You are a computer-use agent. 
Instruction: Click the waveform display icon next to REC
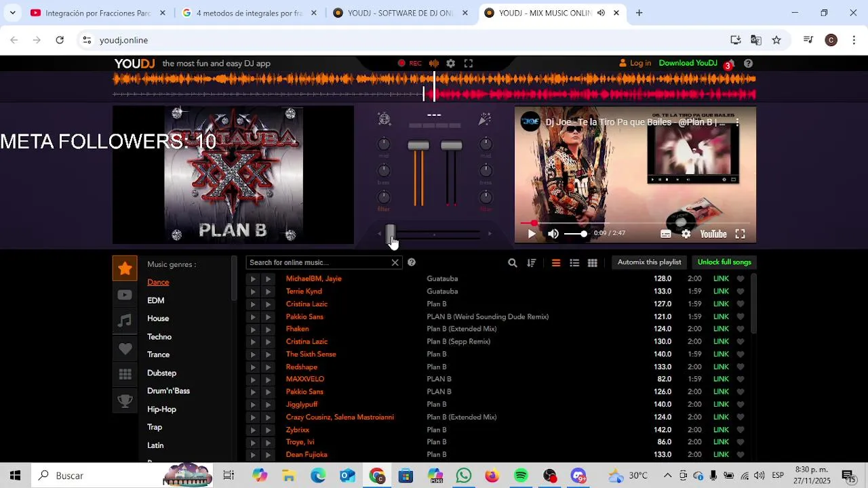pyautogui.click(x=433, y=63)
